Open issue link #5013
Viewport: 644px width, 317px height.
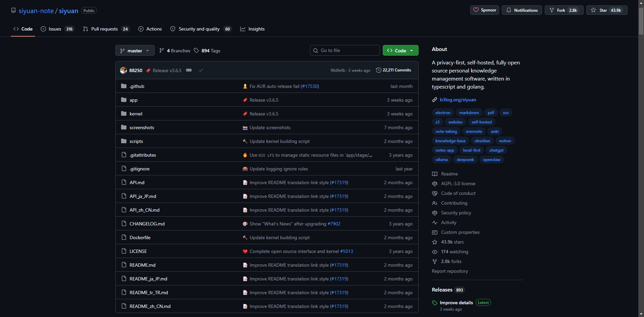tap(346, 251)
